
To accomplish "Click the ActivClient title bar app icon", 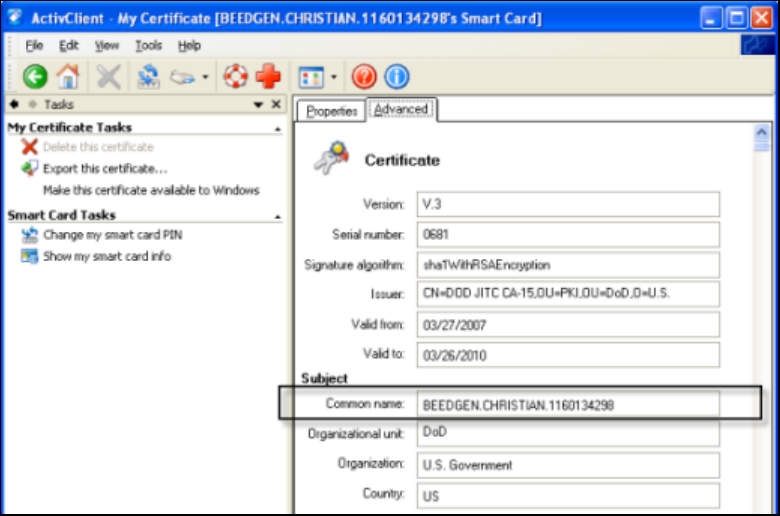I will pyautogui.click(x=14, y=17).
